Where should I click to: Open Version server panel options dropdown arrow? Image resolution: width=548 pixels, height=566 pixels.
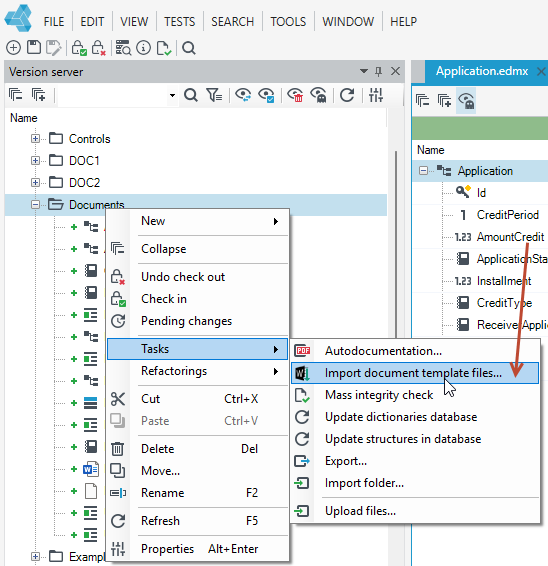pos(364,71)
